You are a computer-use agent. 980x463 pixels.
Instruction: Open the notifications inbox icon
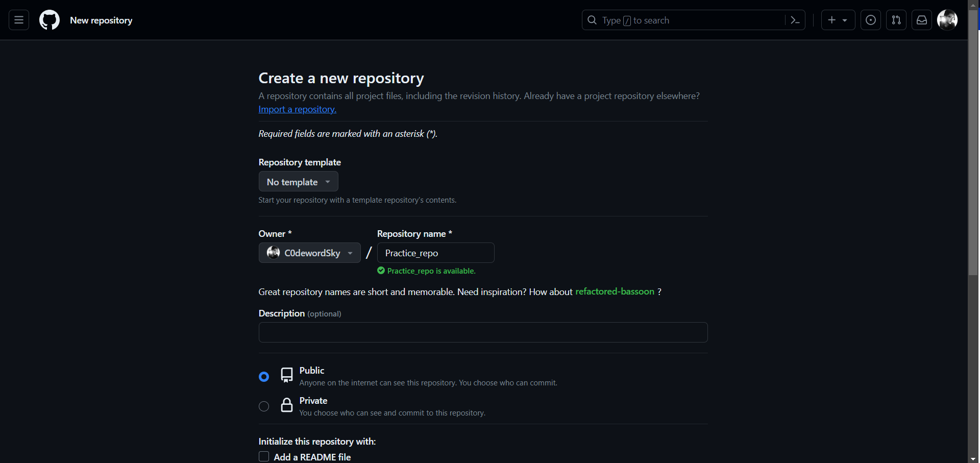click(922, 20)
